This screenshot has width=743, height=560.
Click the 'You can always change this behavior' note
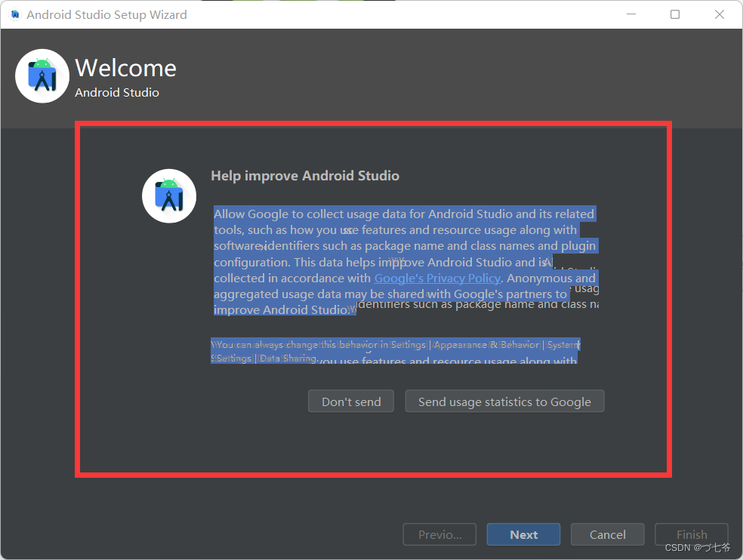pyautogui.click(x=396, y=351)
